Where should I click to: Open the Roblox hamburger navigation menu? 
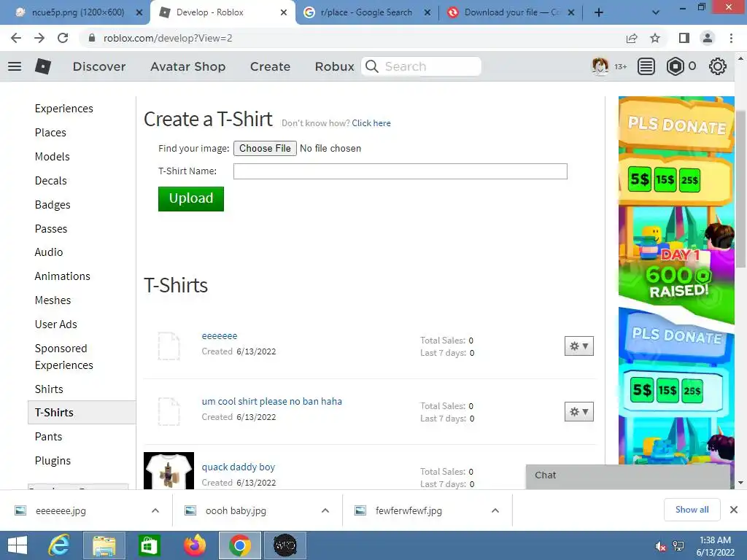tap(15, 66)
